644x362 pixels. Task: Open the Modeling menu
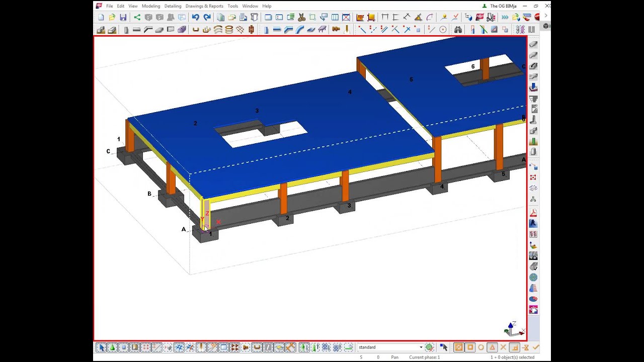tap(151, 6)
